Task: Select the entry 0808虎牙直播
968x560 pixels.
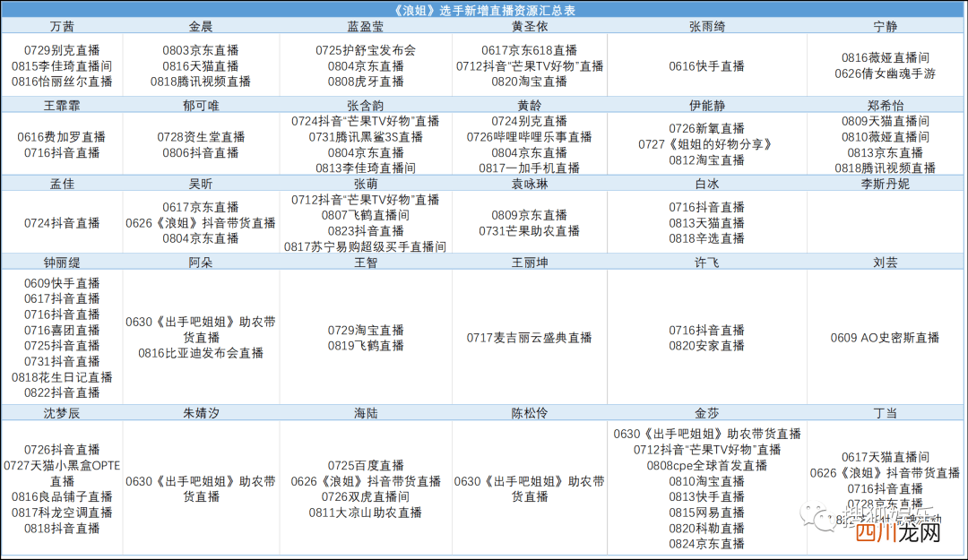Action: click(366, 82)
